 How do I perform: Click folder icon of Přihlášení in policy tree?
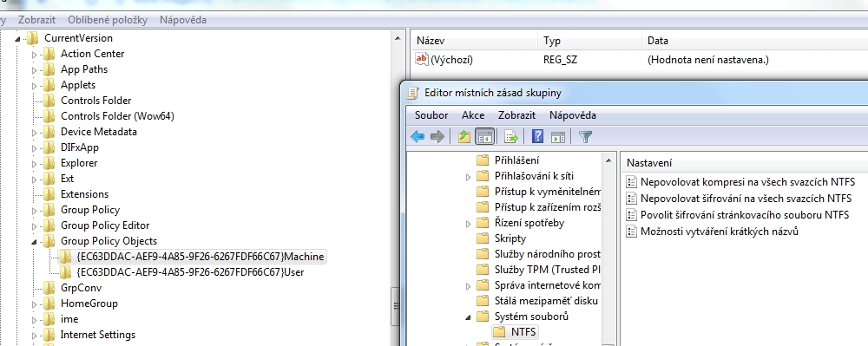(483, 160)
